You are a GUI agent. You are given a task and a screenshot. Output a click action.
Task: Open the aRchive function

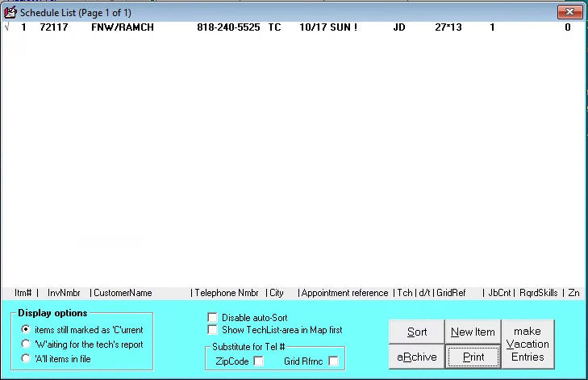pos(417,357)
